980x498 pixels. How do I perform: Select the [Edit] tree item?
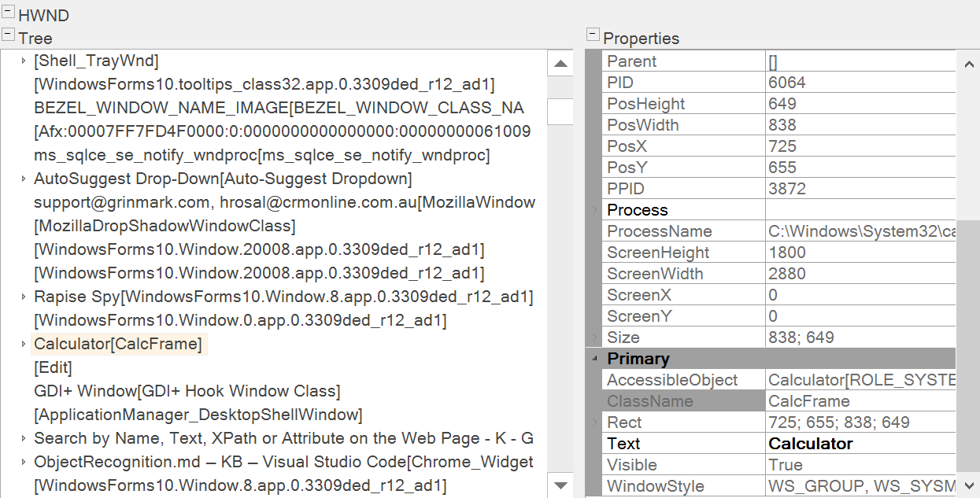click(53, 367)
